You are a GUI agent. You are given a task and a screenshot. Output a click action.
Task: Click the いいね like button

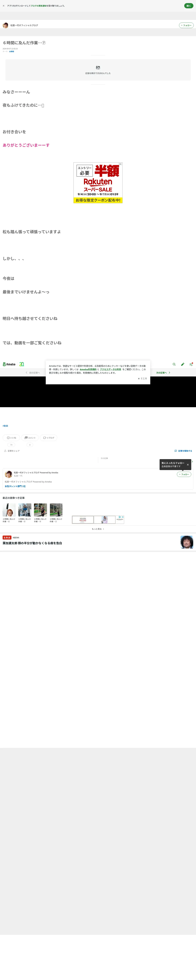(x=11, y=438)
